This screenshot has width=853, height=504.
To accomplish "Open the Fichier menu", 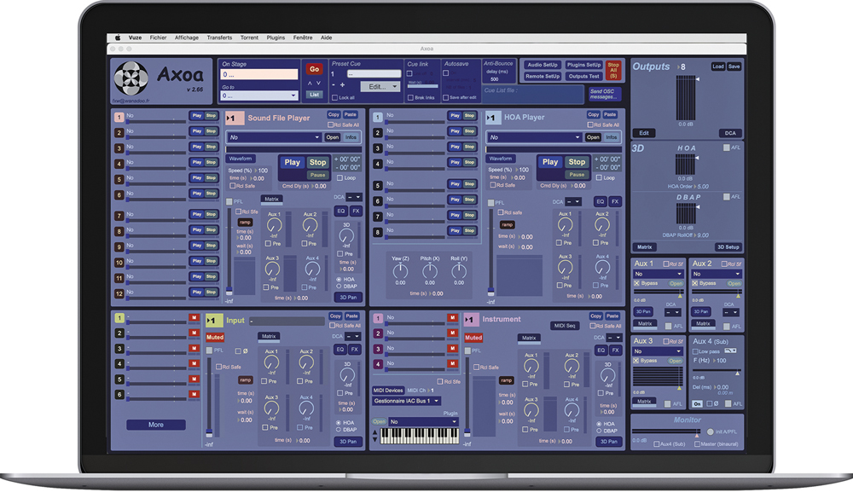I will [159, 38].
